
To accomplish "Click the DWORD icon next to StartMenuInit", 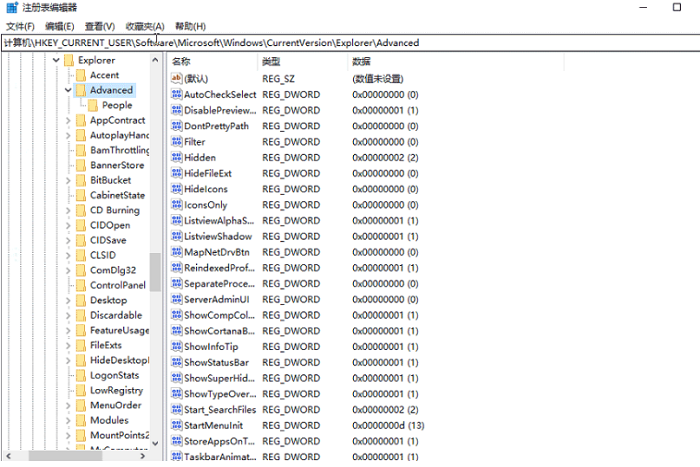I will coord(176,425).
